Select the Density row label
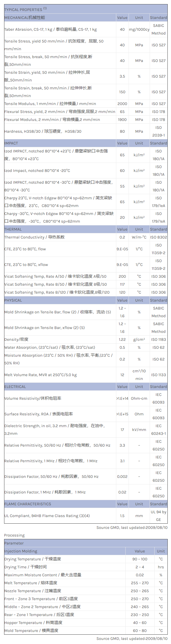 coord(16,339)
